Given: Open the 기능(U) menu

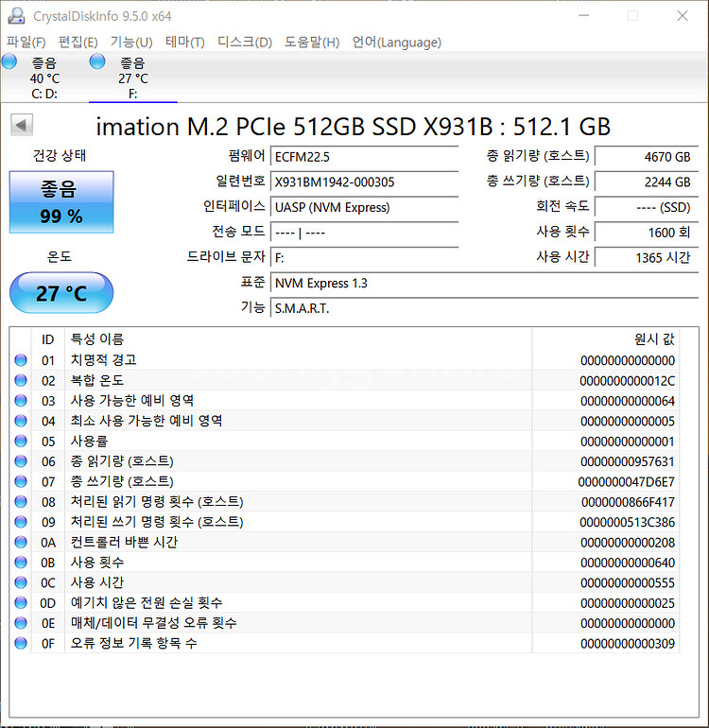Looking at the screenshot, I should (x=131, y=43).
